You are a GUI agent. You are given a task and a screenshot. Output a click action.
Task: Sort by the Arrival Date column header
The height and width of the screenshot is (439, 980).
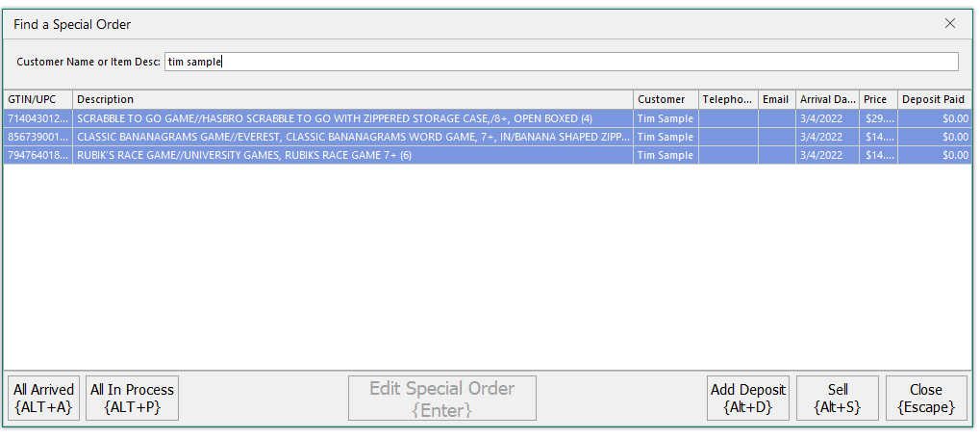pyautogui.click(x=827, y=99)
